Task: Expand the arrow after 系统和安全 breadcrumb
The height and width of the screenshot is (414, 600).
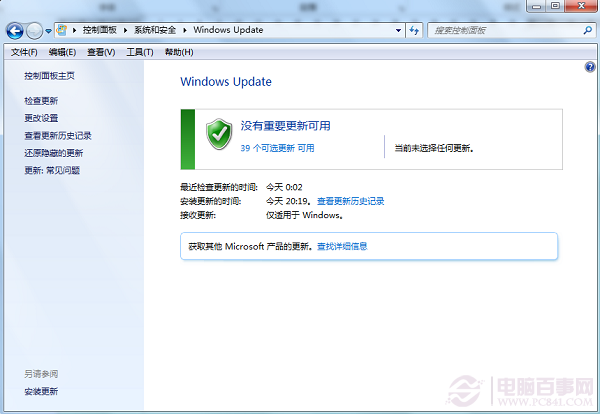Action: (x=185, y=30)
